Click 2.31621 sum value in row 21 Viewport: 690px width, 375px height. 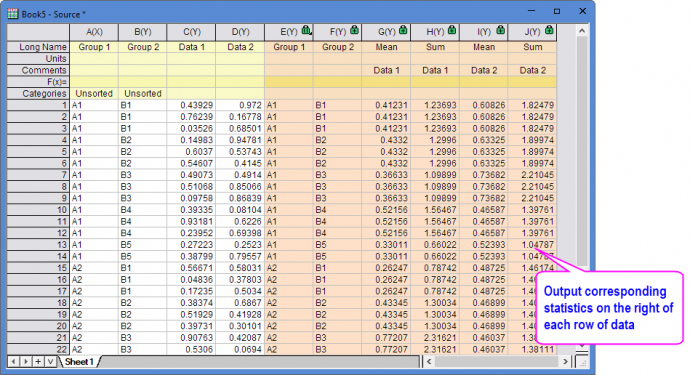[435, 338]
